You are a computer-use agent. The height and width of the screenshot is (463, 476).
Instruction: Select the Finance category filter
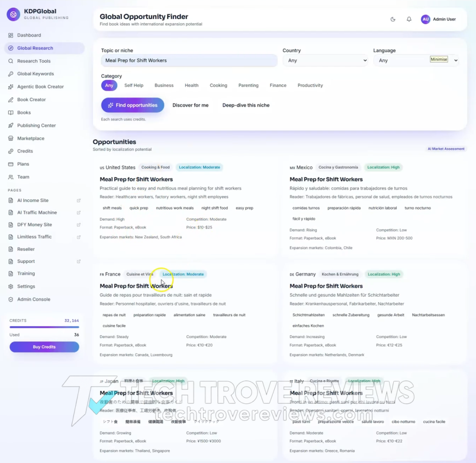pos(278,85)
